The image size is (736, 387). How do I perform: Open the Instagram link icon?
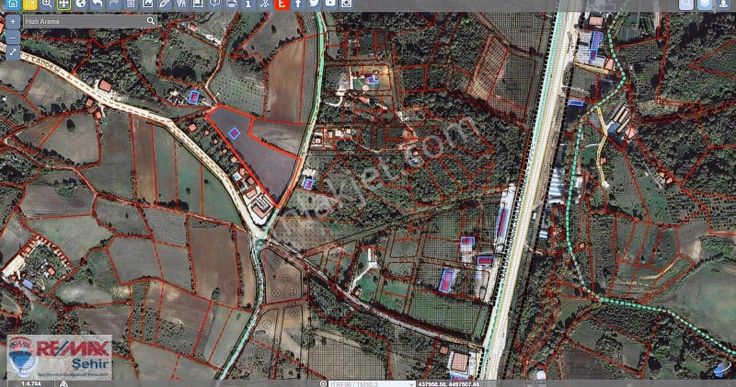346,4
